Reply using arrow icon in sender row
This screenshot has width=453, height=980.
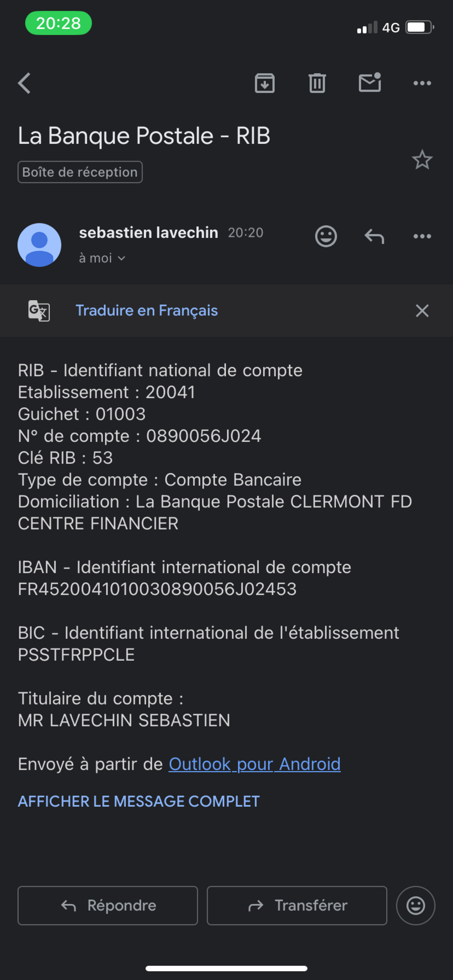pos(374,236)
